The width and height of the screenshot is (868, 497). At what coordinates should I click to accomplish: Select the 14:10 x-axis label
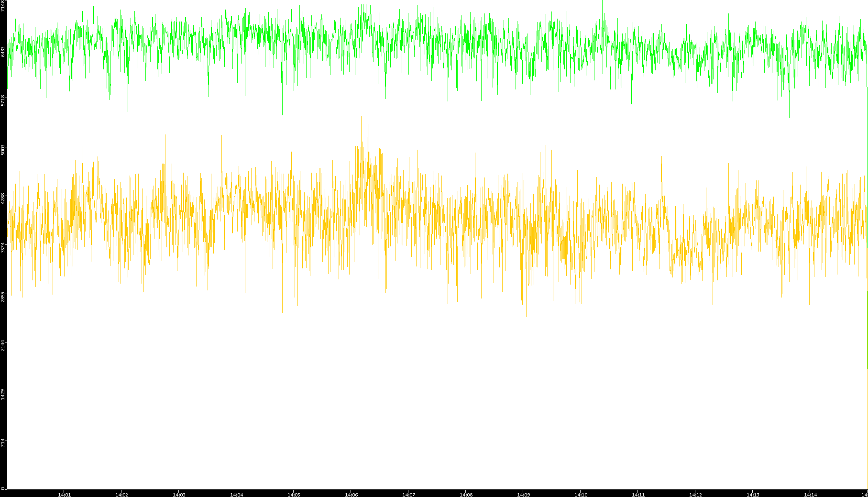pyautogui.click(x=581, y=495)
